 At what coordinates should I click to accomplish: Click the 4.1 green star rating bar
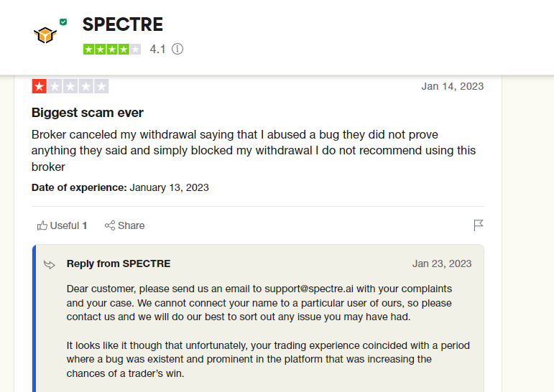pos(112,49)
